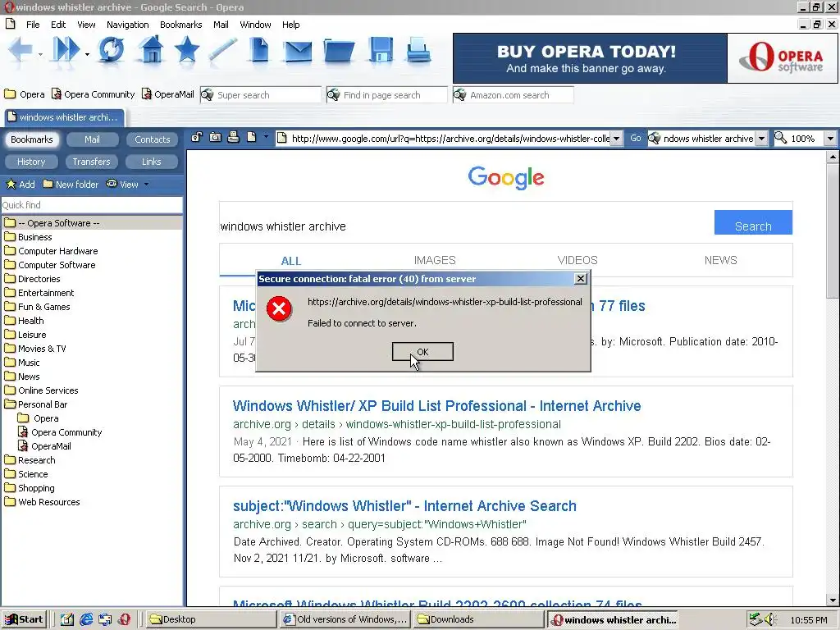The width and height of the screenshot is (840, 630).
Task: Show the Mail panel button
Action: (x=92, y=139)
